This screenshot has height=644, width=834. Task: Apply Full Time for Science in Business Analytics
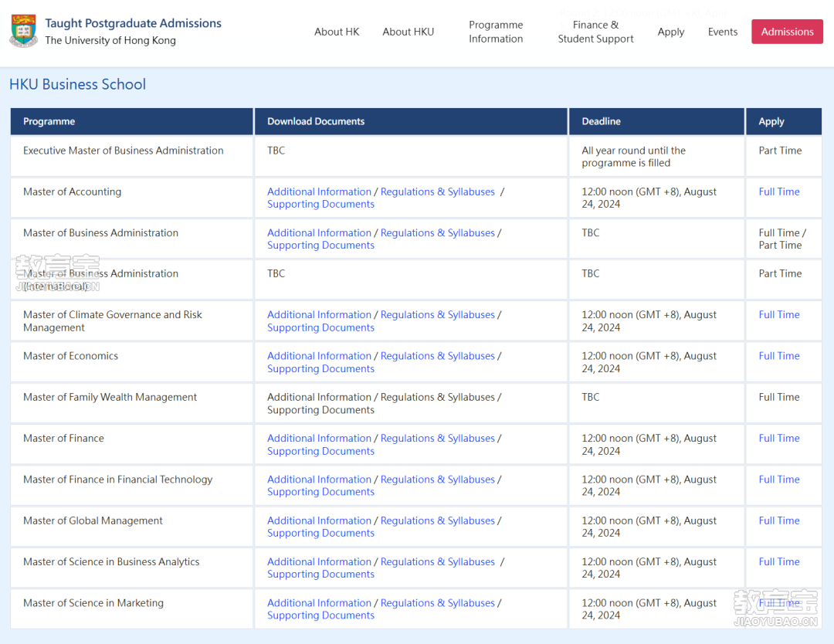(x=778, y=561)
